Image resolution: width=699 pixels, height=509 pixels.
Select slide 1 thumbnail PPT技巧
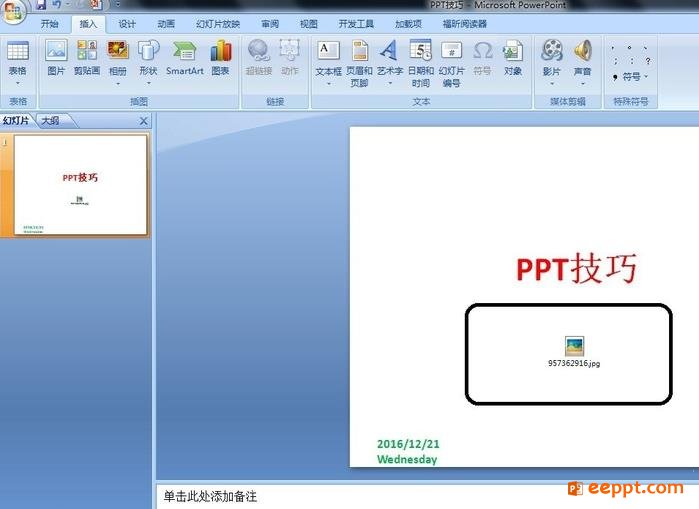point(80,185)
